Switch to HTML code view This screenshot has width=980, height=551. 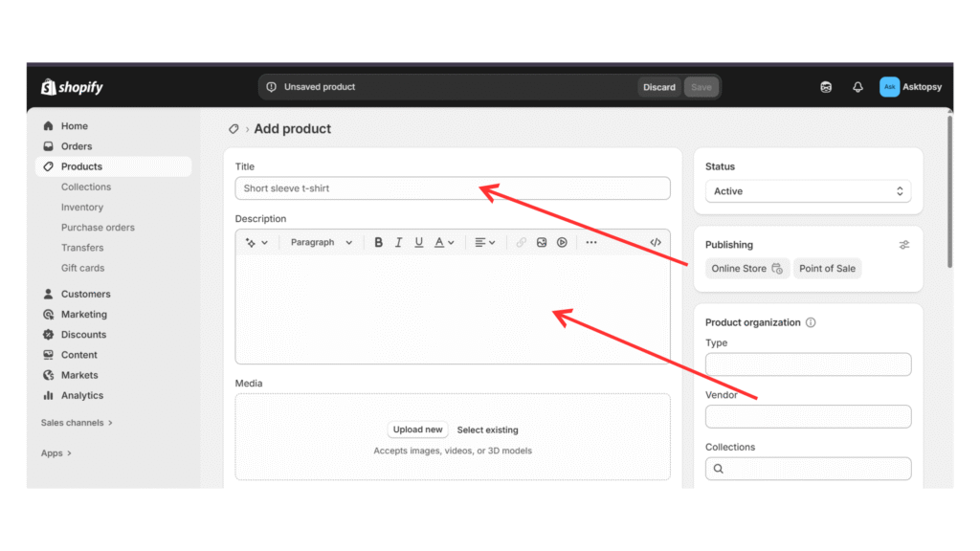click(x=656, y=243)
